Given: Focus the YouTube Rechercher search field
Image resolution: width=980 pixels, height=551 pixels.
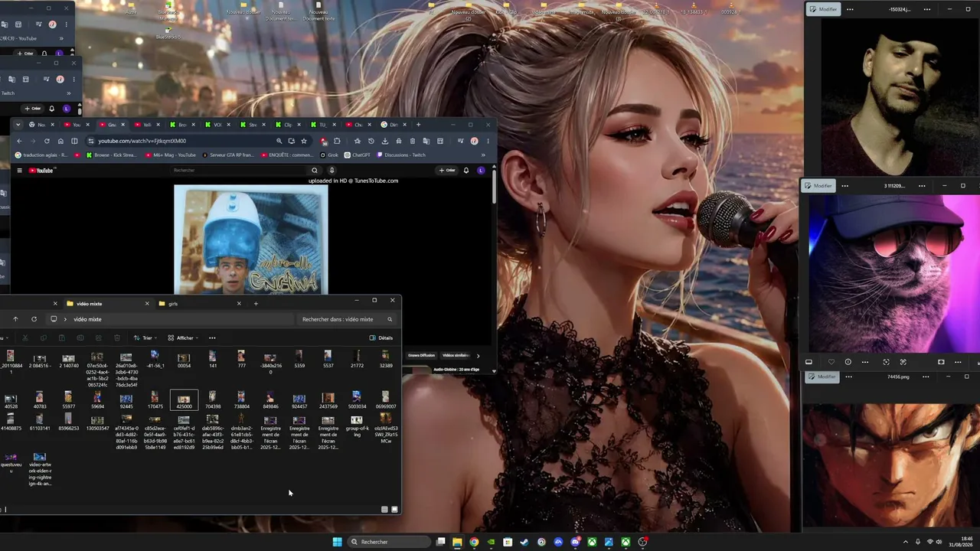Looking at the screenshot, I should 239,170.
